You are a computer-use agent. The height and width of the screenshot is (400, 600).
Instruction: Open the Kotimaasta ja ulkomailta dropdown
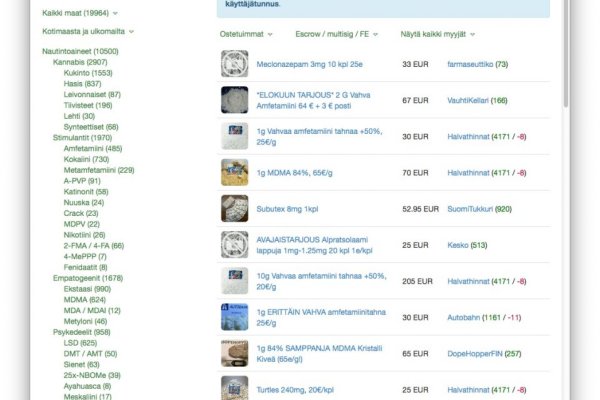point(88,31)
